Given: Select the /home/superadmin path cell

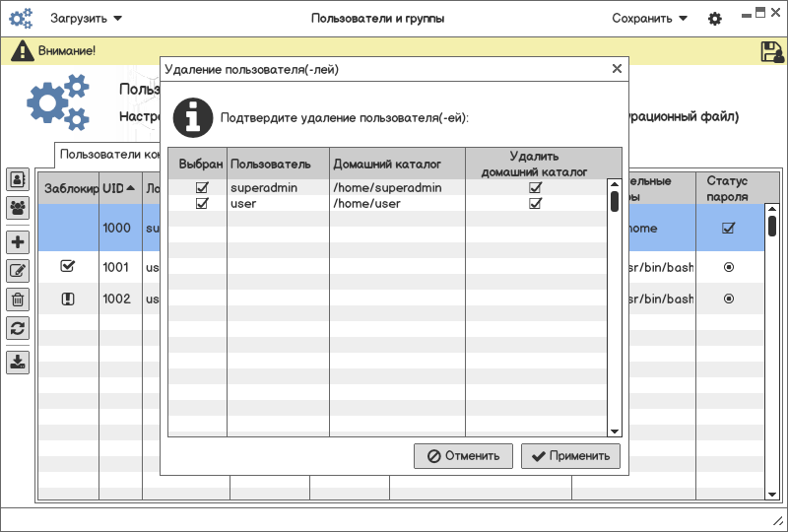Looking at the screenshot, I should (398, 187).
